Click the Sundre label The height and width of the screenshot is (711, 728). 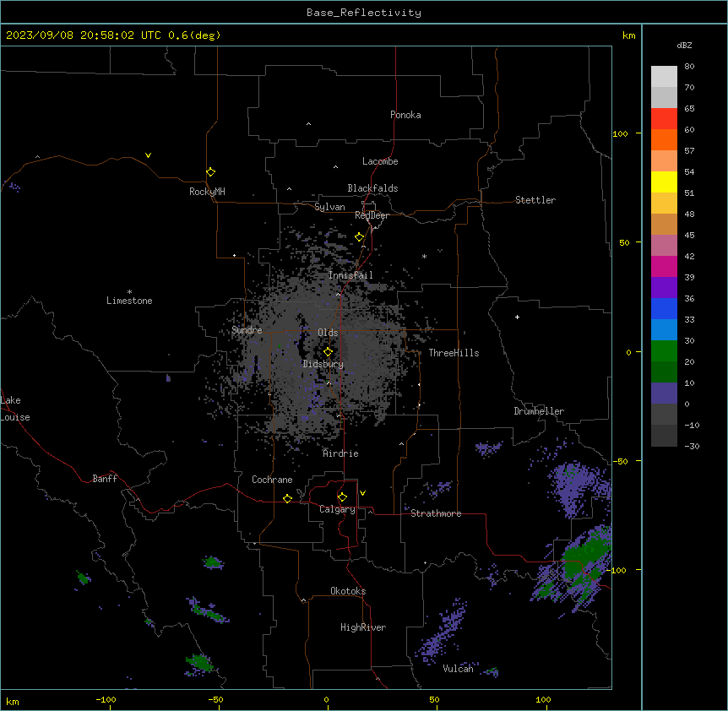tap(247, 330)
